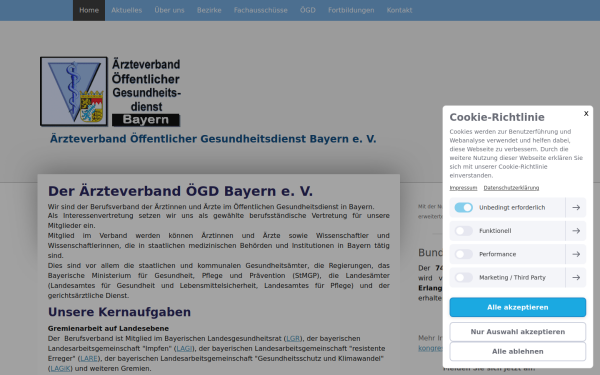
Task: Open the Home menu item
Action: (89, 10)
